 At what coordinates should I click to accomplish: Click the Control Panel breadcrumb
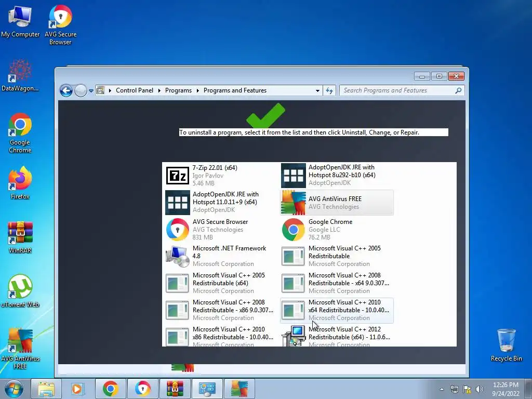coord(135,90)
